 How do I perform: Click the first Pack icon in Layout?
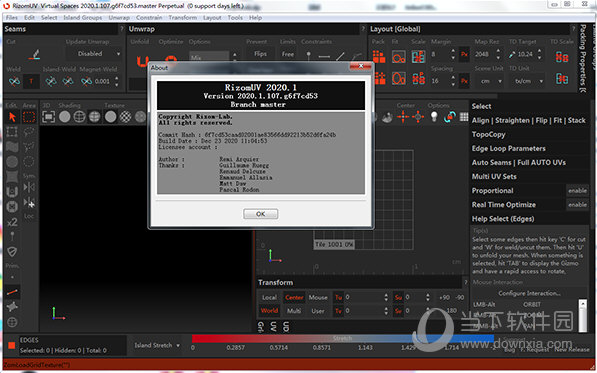click(x=379, y=57)
